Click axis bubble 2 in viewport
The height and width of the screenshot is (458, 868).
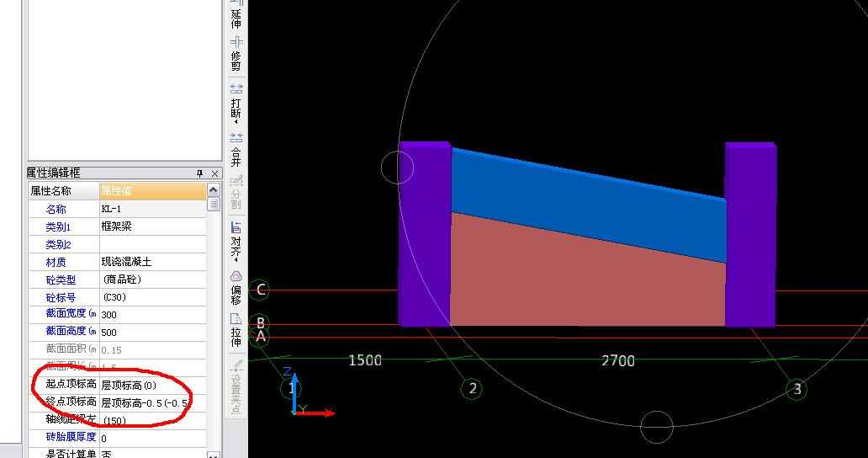tap(472, 388)
